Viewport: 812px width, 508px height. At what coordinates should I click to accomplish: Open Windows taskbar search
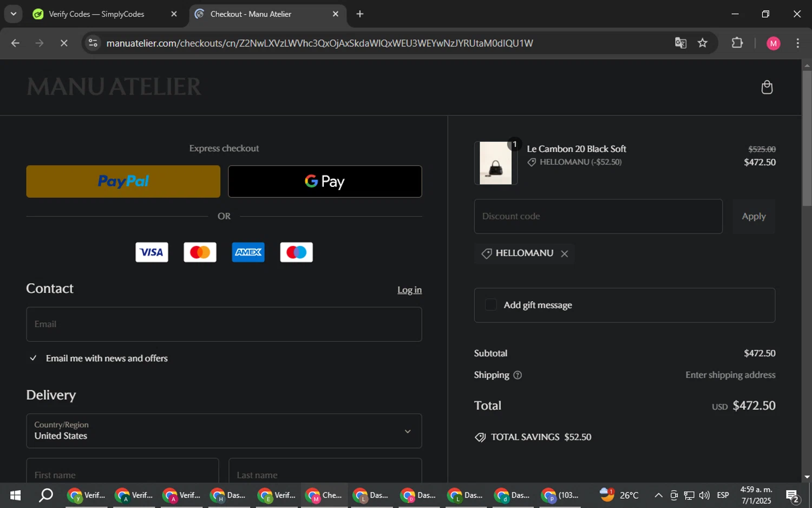coord(46,495)
